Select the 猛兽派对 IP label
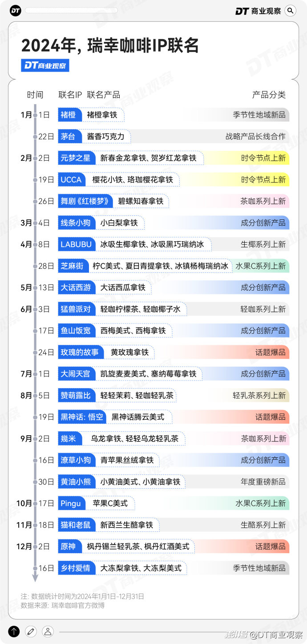Viewport: 307px width, 644px height. point(76,309)
